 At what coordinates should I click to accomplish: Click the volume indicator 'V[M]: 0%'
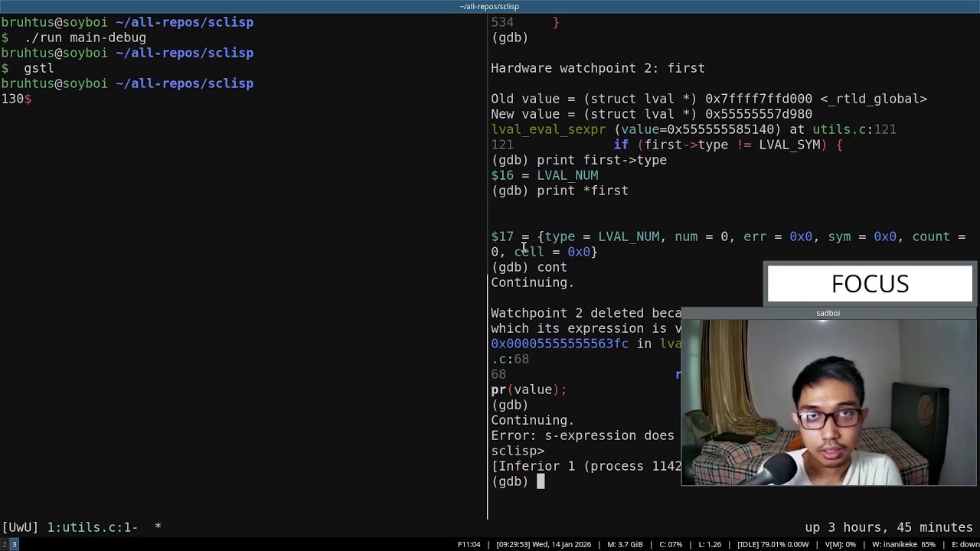pos(840,545)
